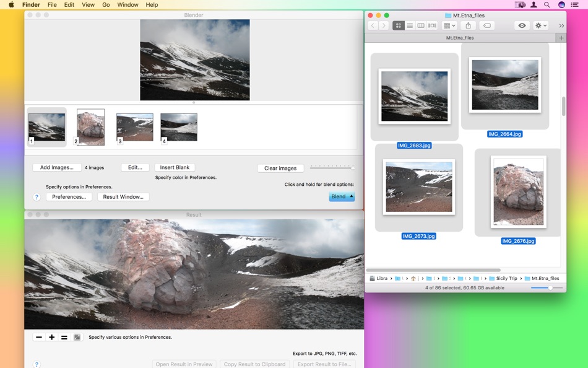The height and width of the screenshot is (368, 588).
Task: Open the Finder action gear menu
Action: tap(541, 25)
